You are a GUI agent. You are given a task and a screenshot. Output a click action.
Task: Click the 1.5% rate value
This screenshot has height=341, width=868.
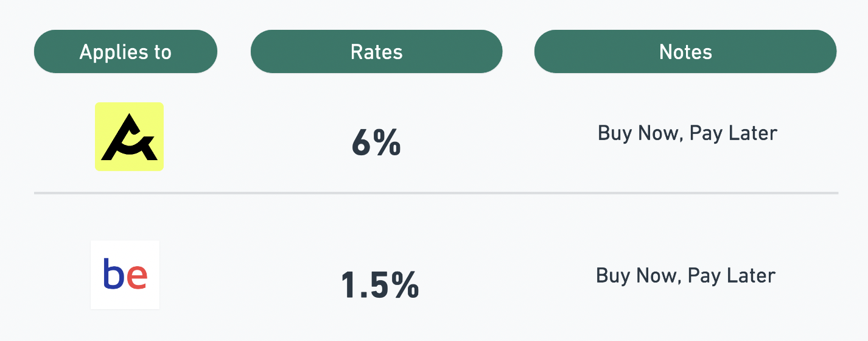pos(380,285)
